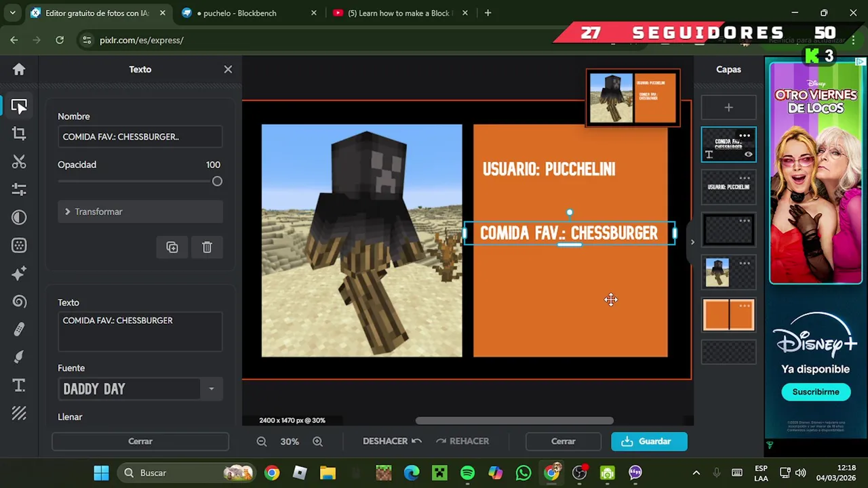Click DESHACER to undo
Viewport: 868px width, 488px height.
pos(392,441)
